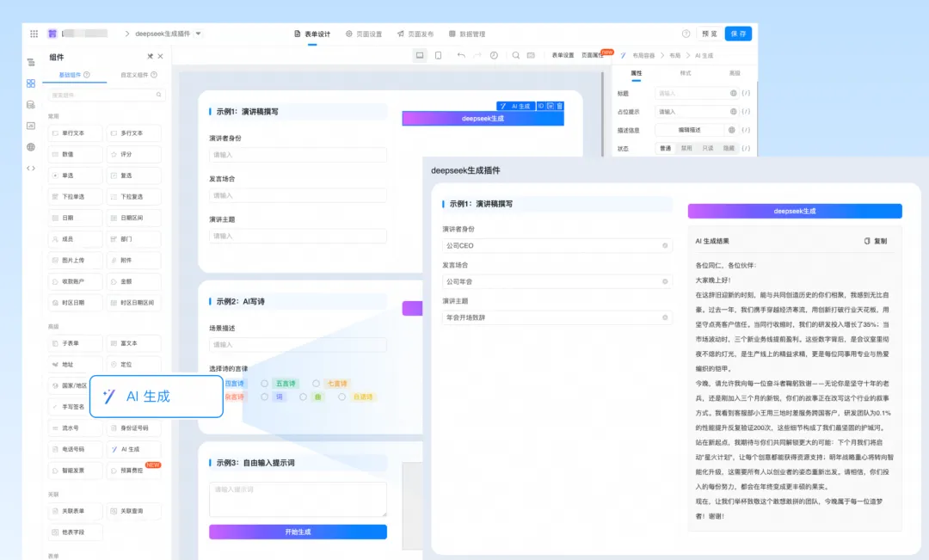Click globe icon in 占位提示 field
This screenshot has width=929, height=560.
click(x=734, y=112)
